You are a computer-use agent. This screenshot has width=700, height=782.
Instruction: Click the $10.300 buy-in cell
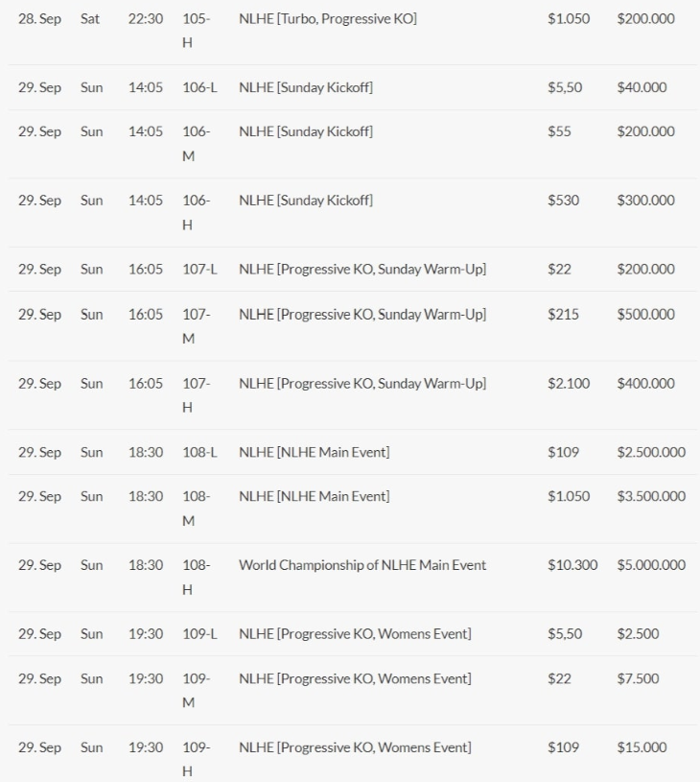[x=572, y=565]
